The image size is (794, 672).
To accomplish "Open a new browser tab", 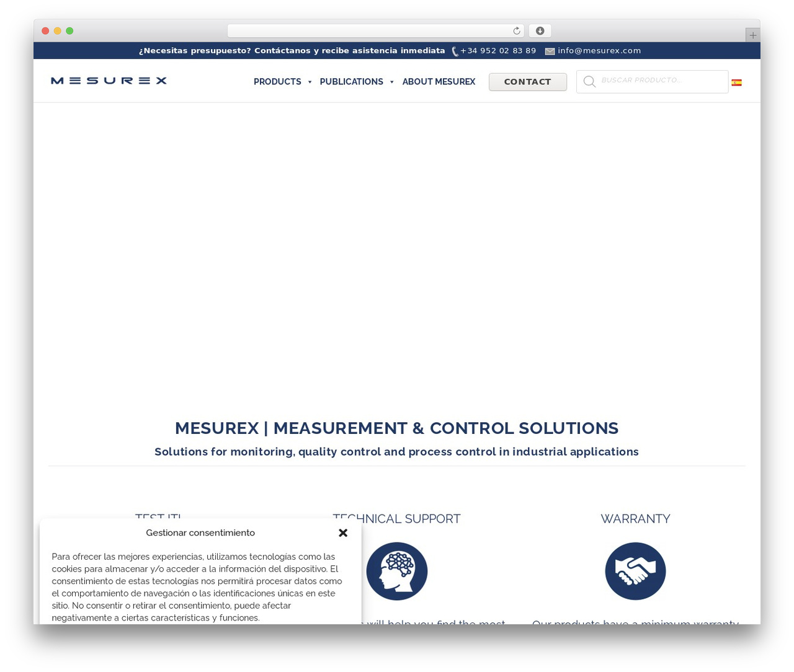I will pos(752,35).
